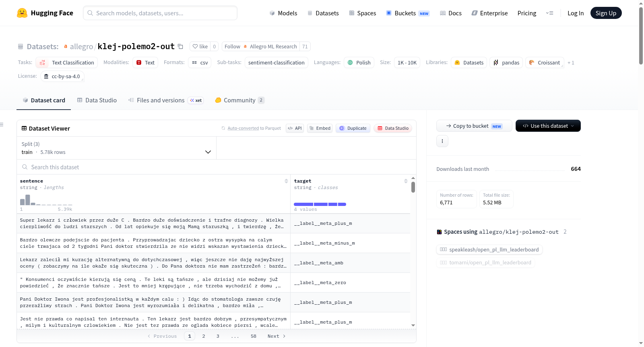Open the Spaces navigation item
This screenshot has height=347, width=644.
tap(362, 13)
